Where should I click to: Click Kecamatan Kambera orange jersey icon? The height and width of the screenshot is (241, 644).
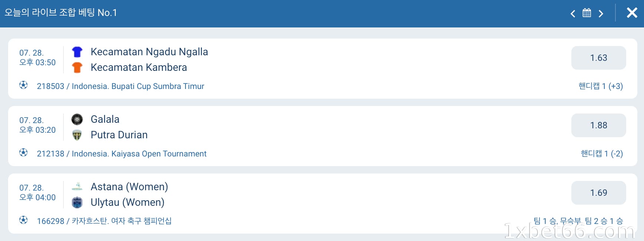(x=77, y=67)
